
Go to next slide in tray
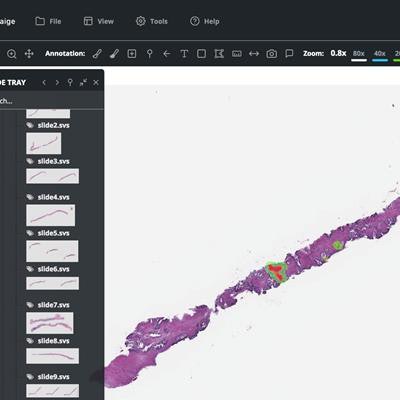pos(57,83)
